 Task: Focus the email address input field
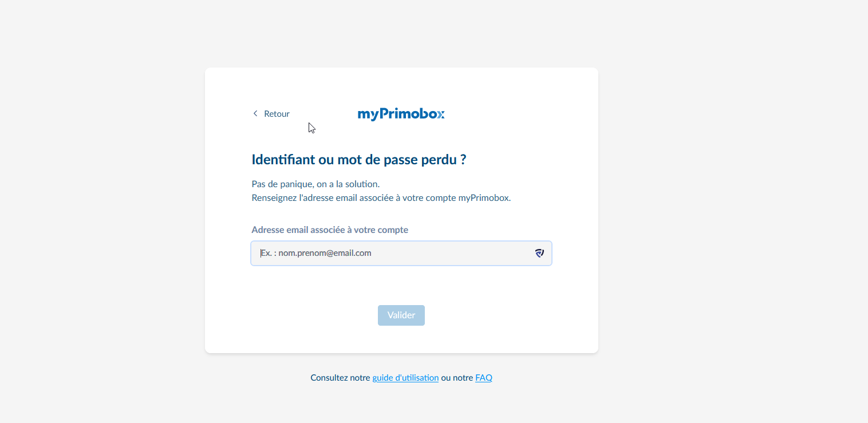coord(395,253)
